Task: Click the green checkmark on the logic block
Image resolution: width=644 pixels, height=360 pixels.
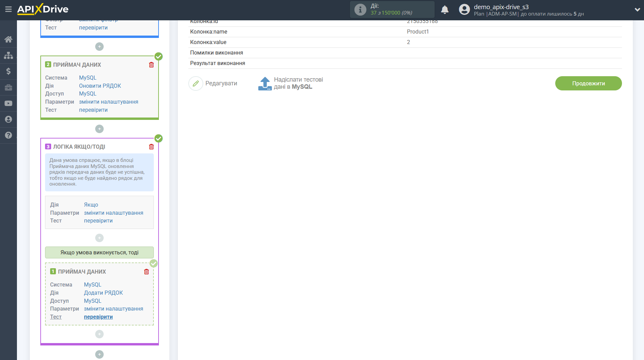Action: (x=159, y=138)
